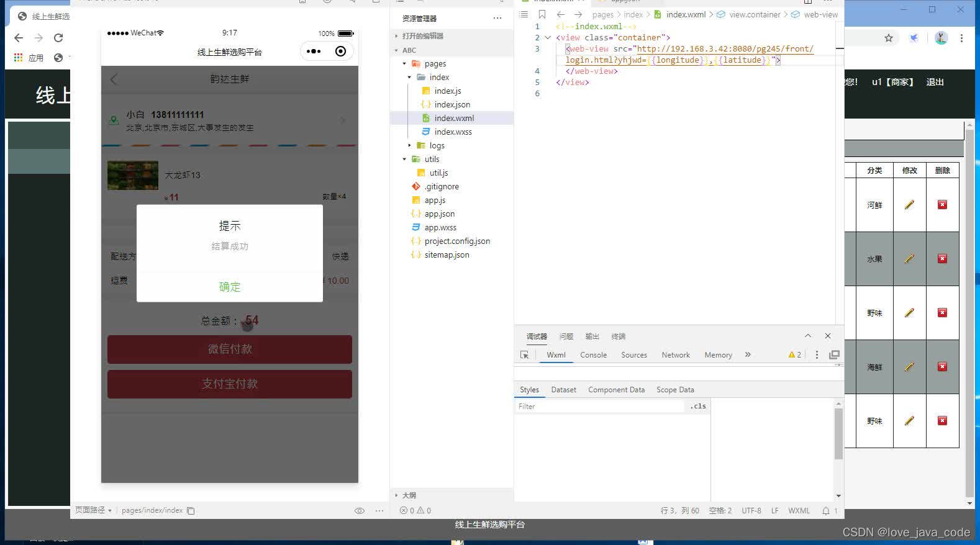Viewport: 980px width, 545px height.
Task: Open util.js file
Action: pyautogui.click(x=438, y=173)
